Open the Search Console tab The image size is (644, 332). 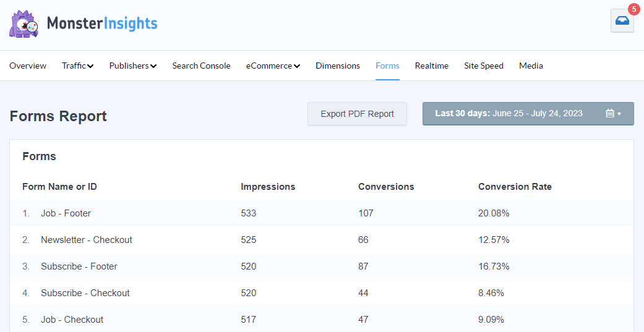coord(201,66)
